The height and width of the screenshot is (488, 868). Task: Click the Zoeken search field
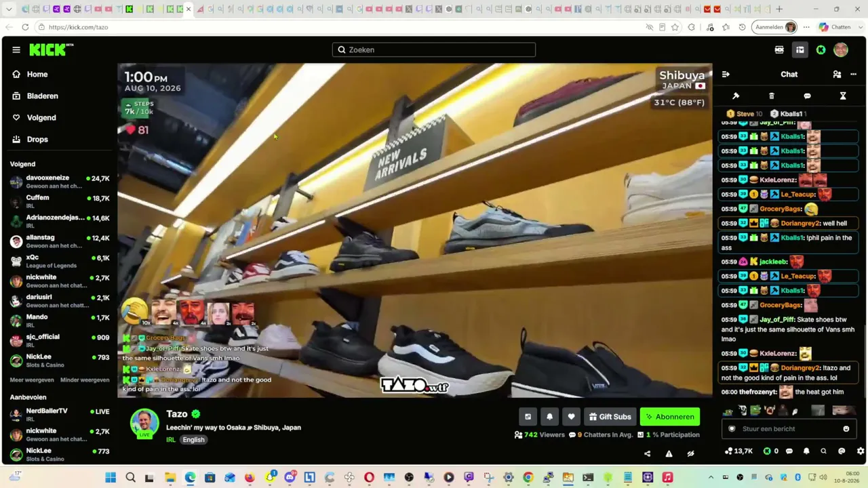pos(434,49)
